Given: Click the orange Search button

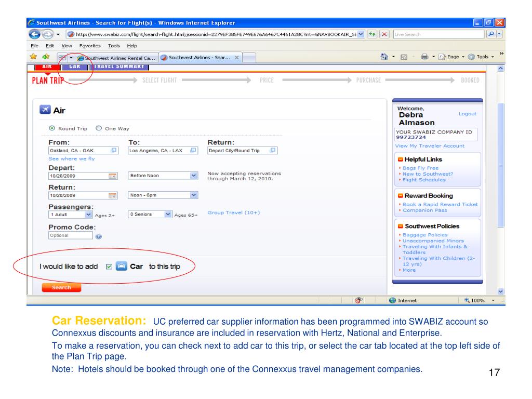Looking at the screenshot, I should pyautogui.click(x=61, y=287).
